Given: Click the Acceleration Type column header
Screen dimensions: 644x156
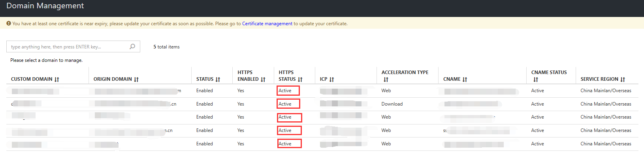Looking at the screenshot, I should point(405,76).
